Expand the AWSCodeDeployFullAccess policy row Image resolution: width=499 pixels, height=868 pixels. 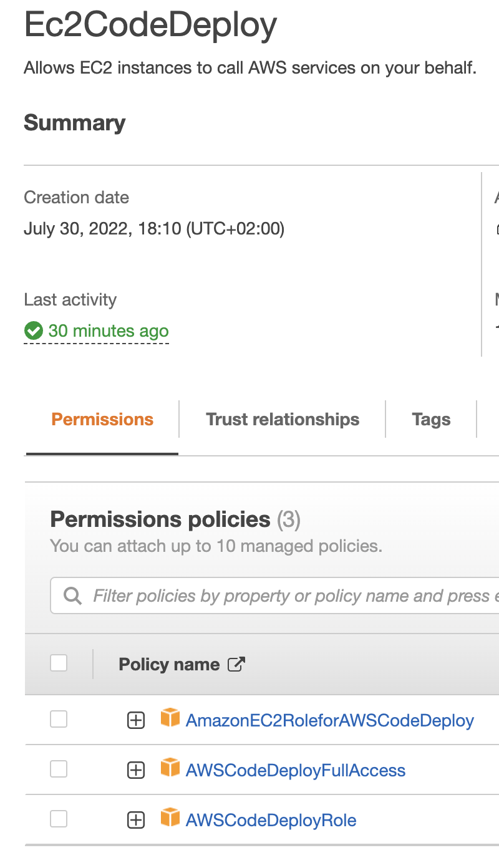136,771
